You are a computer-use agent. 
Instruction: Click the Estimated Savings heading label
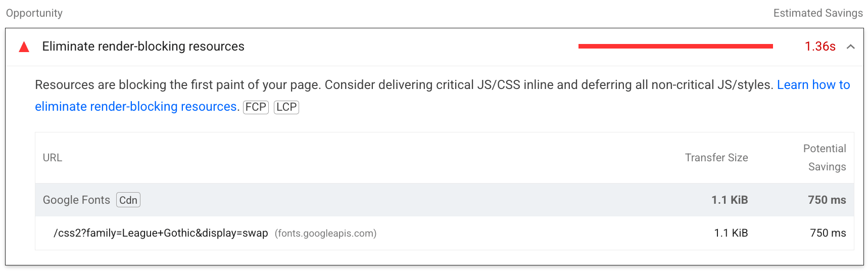(817, 13)
